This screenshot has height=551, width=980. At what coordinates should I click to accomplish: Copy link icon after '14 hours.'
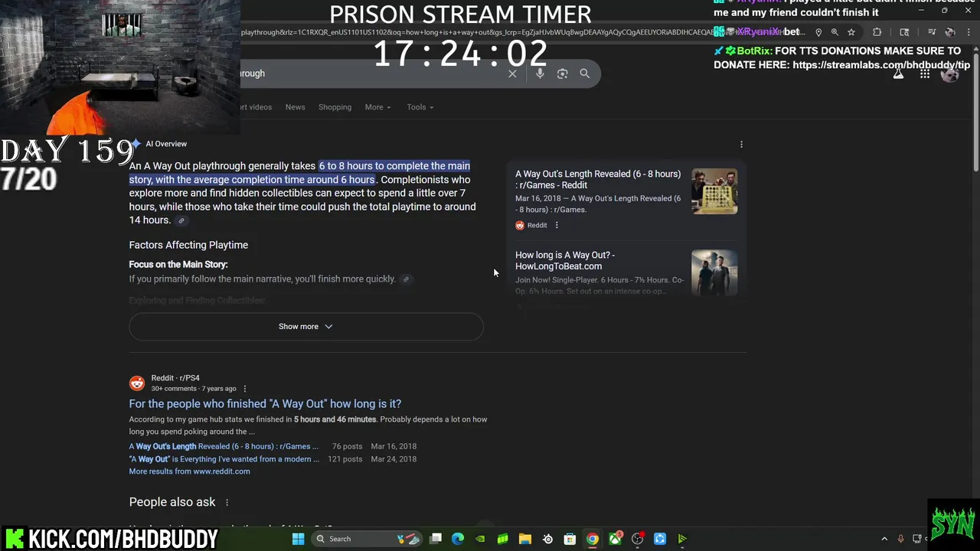(x=181, y=220)
